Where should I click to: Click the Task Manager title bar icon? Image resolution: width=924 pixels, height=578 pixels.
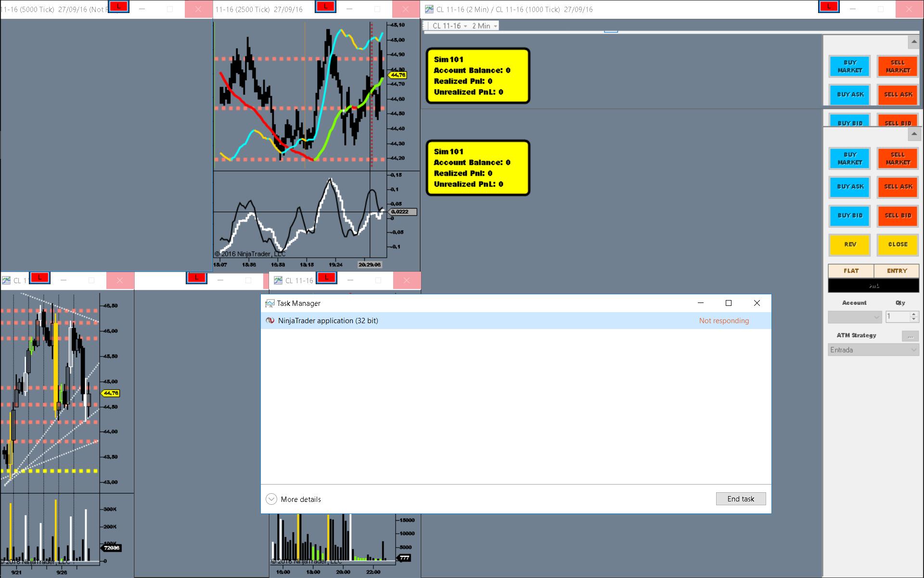point(269,303)
